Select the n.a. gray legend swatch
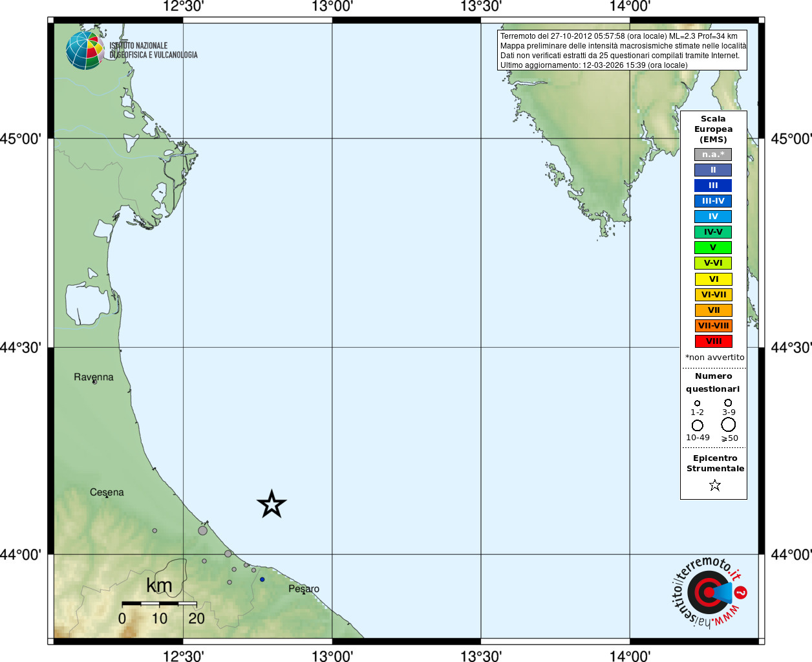Screen dimensions: 812x662 pos(713,155)
